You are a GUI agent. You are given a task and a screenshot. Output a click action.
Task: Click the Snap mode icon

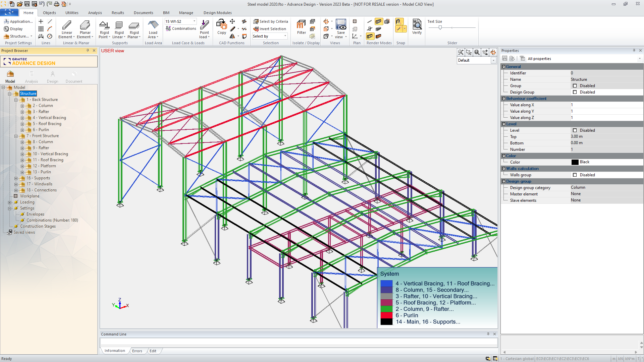pyautogui.click(x=399, y=21)
